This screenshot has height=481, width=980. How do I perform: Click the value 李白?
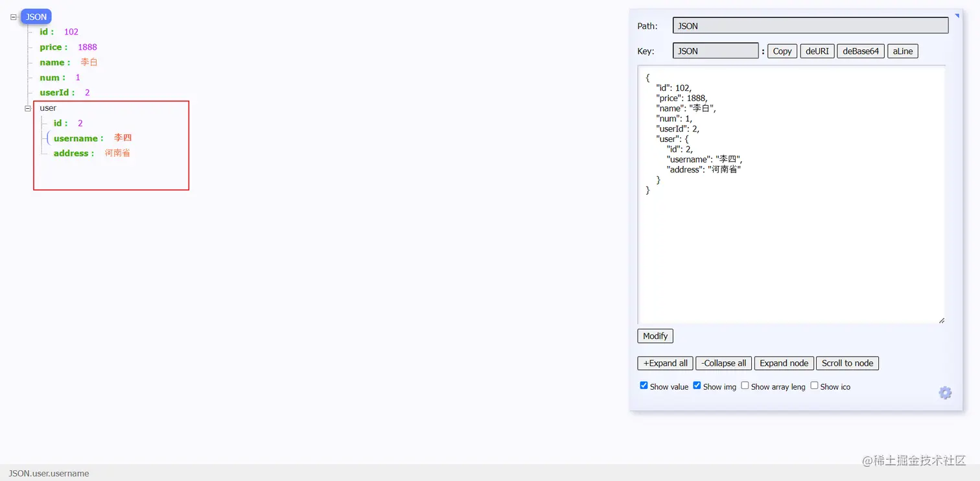89,62
